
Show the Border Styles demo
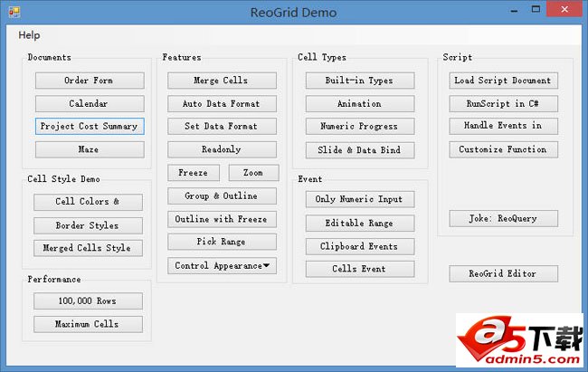[88, 225]
